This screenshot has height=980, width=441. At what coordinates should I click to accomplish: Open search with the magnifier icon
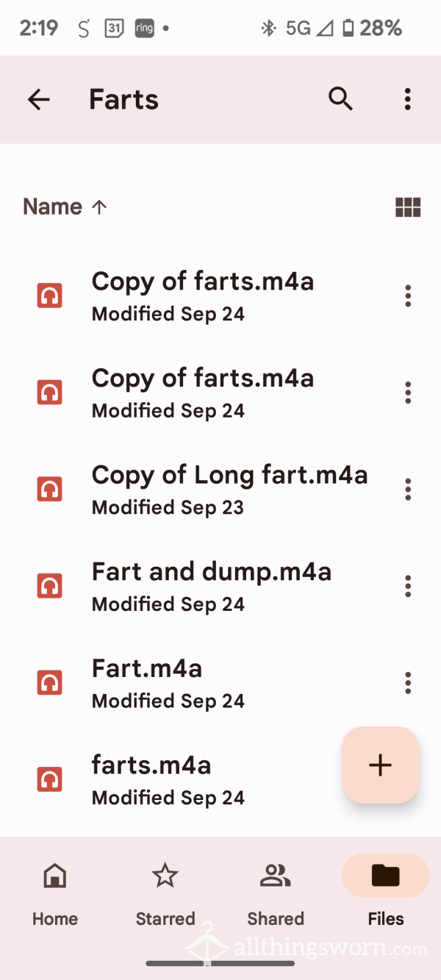[x=340, y=99]
